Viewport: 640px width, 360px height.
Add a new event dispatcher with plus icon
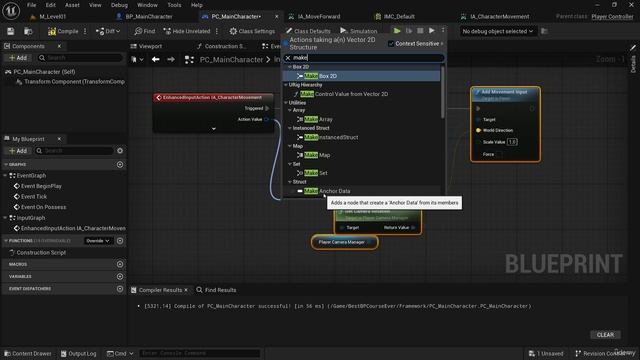[x=120, y=289]
